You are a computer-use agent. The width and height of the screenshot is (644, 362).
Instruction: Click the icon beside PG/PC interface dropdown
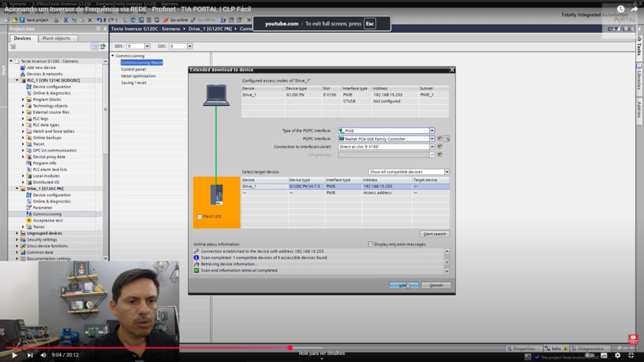coord(440,139)
